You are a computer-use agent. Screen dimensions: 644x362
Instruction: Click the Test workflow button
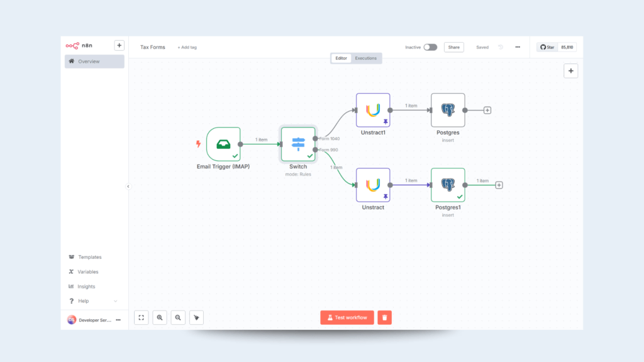[347, 317]
